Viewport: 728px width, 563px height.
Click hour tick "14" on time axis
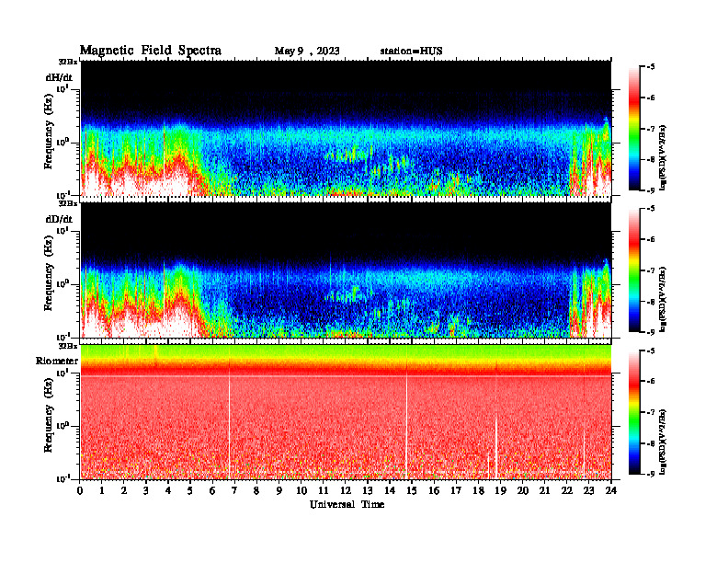(390, 490)
